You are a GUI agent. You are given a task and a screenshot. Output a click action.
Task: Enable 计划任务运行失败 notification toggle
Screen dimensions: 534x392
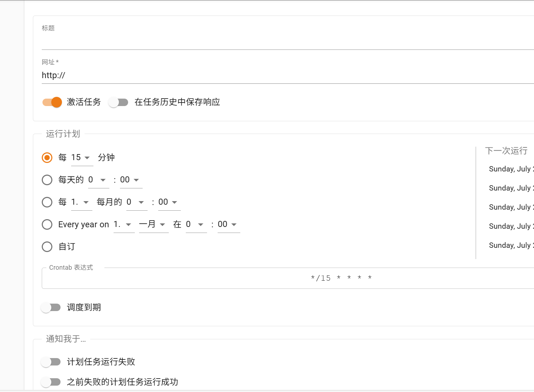(x=51, y=362)
